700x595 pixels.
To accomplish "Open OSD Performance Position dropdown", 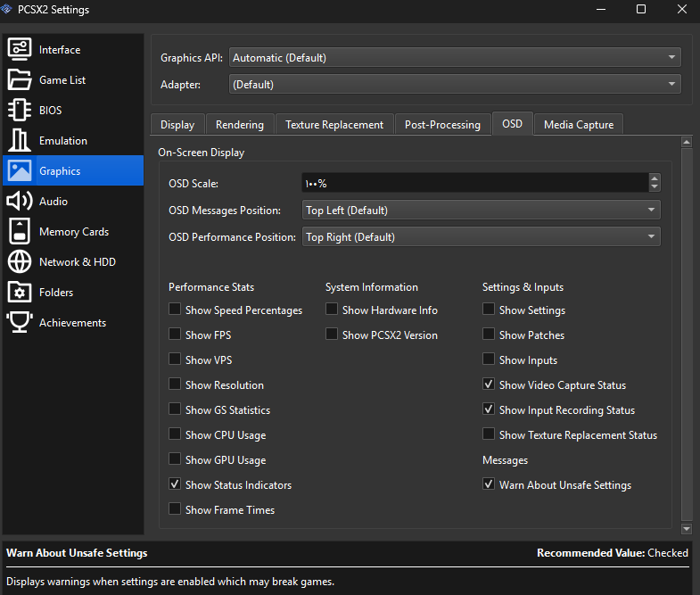I will point(482,236).
